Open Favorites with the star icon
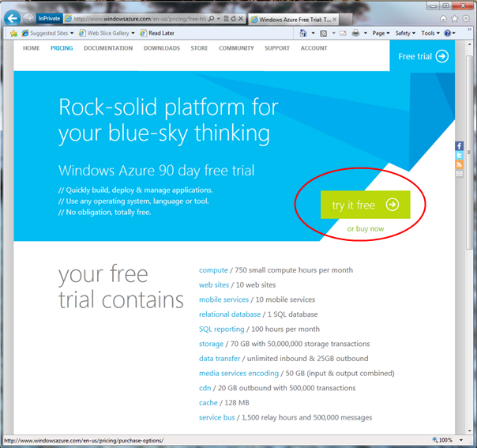The height and width of the screenshot is (448, 477). point(454,19)
